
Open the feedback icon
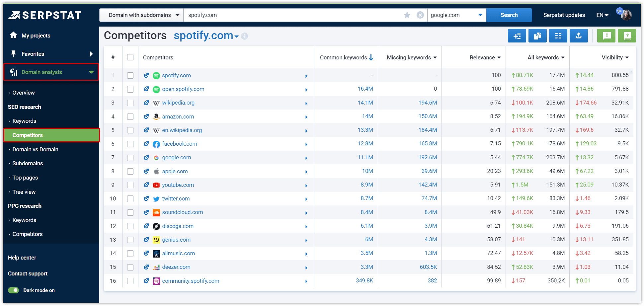606,36
